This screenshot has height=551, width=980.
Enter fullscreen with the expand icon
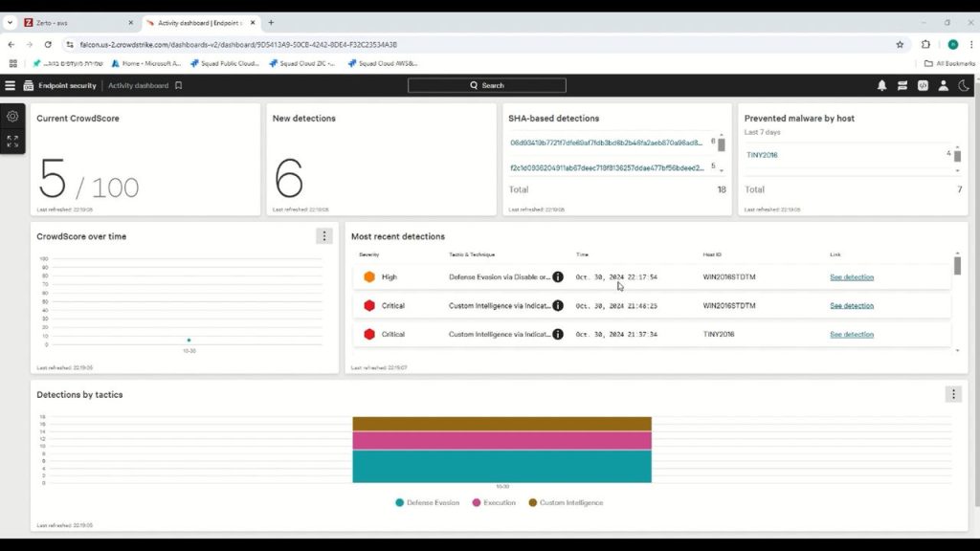[12, 142]
